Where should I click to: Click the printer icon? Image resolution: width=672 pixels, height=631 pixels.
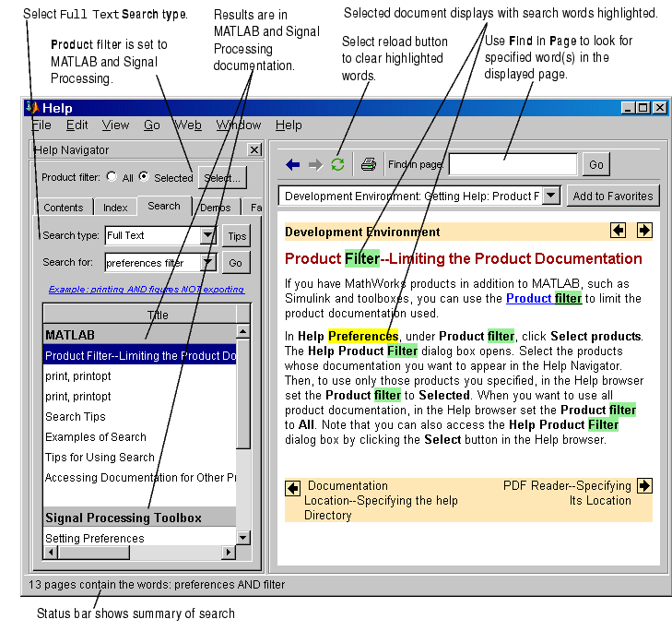pyautogui.click(x=368, y=164)
